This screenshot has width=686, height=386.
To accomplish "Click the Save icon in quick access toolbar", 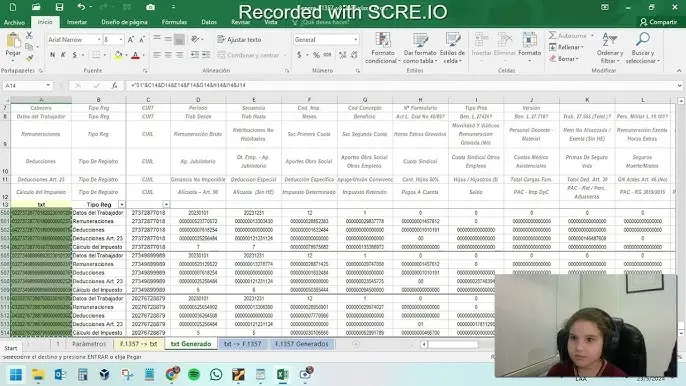I will [x=59, y=7].
